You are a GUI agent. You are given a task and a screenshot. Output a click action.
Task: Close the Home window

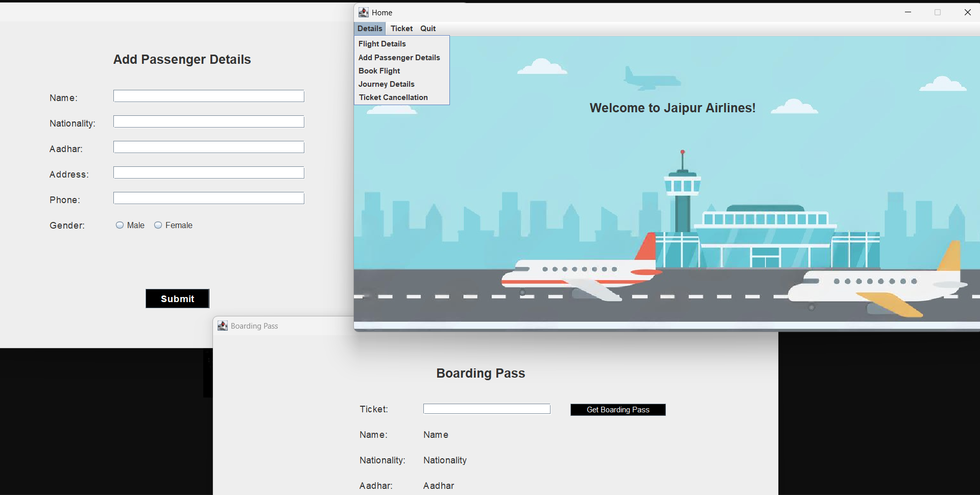[967, 12]
